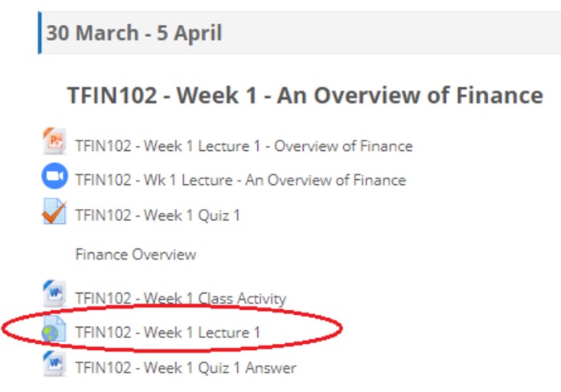The height and width of the screenshot is (392, 561).
Task: Open the Week 1 Quiz 1 Answer link
Action: 186,368
